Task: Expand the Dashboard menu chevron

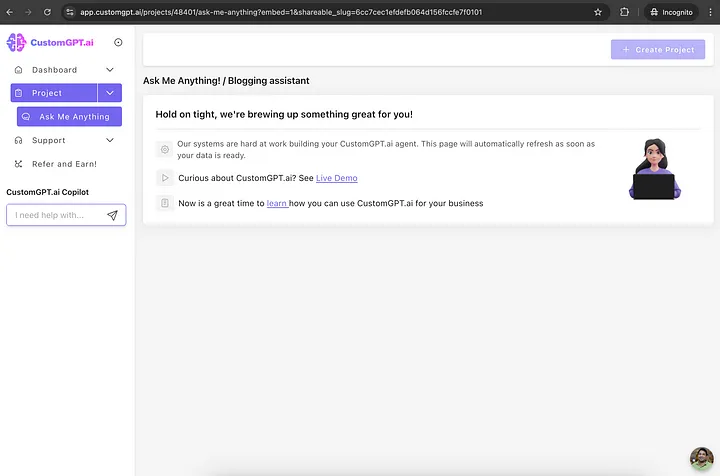Action: (x=110, y=70)
